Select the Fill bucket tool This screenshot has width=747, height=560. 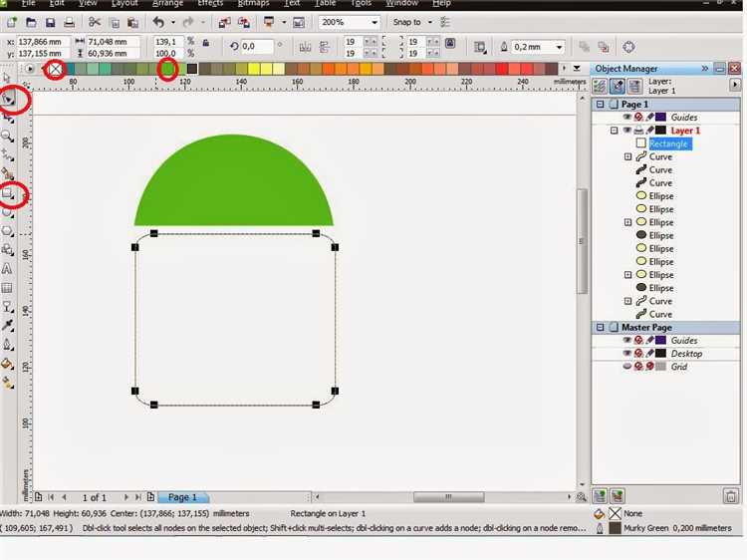7,364
